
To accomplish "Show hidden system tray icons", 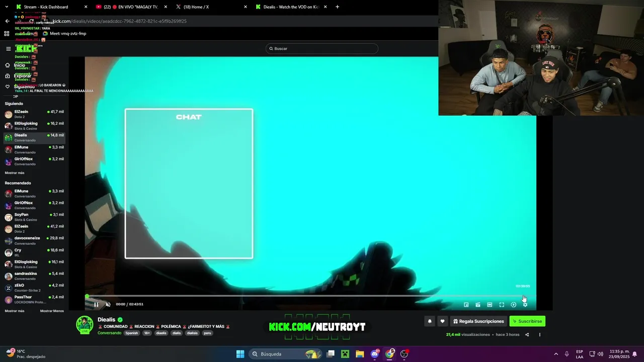I will click(556, 354).
